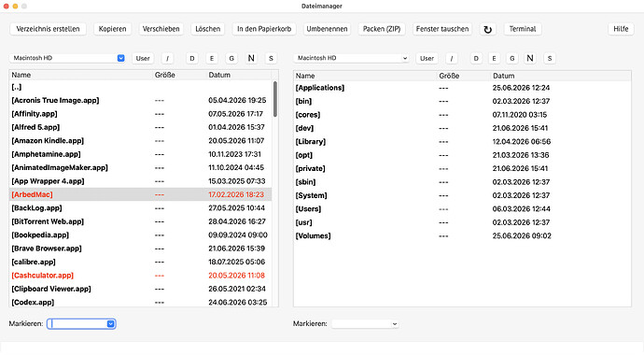Open left Markieren combo box arrow
Screen dimensions: 644x355
point(110,324)
